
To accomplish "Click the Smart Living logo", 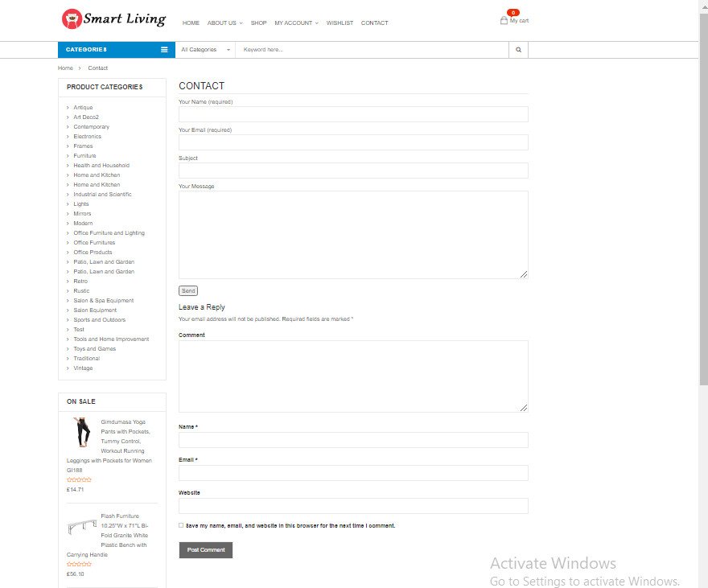I will (113, 19).
